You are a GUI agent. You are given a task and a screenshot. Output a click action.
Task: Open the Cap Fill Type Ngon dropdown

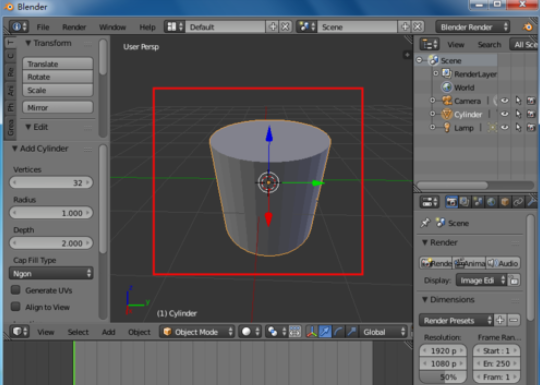pos(51,273)
